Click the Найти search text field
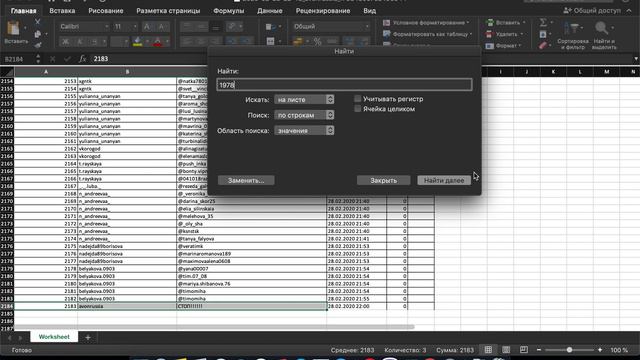Viewport: 640px width, 360px height. click(x=344, y=85)
